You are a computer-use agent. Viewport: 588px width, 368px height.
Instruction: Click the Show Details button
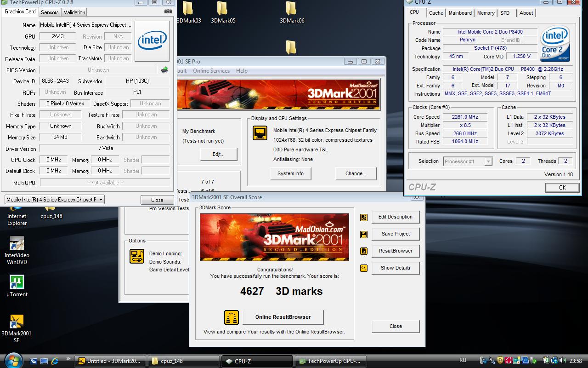[396, 268]
